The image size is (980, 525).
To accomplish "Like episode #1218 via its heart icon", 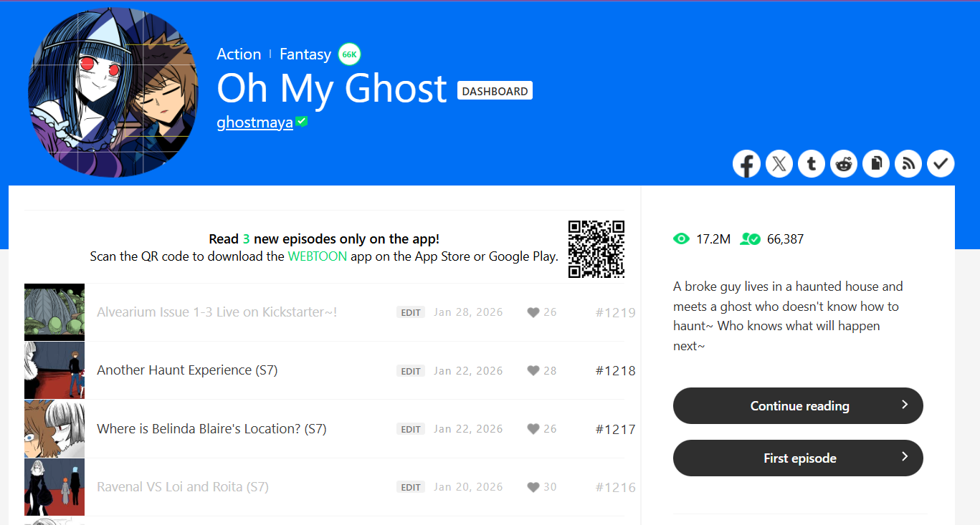I will pos(533,371).
